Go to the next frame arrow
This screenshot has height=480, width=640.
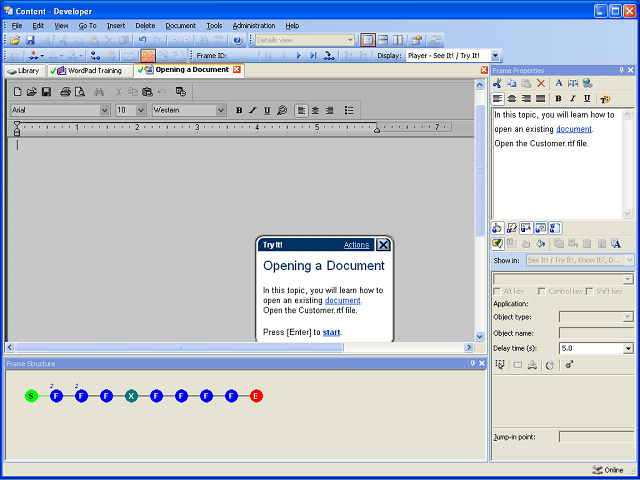[x=299, y=56]
